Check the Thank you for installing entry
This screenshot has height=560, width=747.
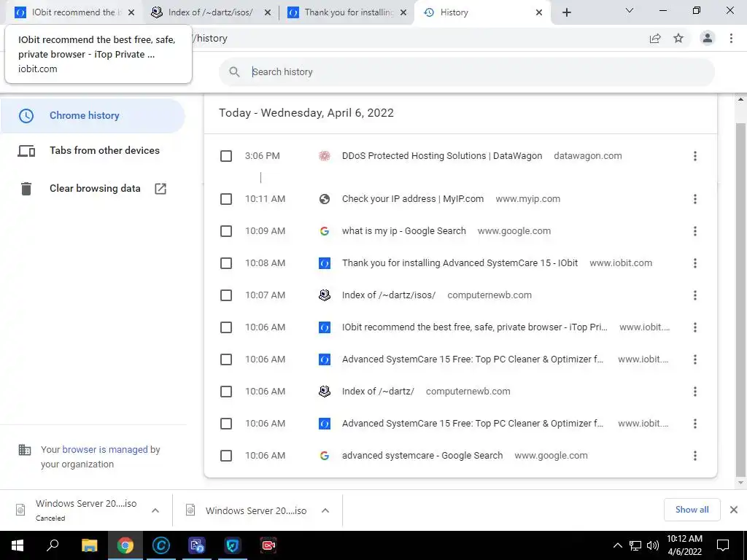coord(226,262)
